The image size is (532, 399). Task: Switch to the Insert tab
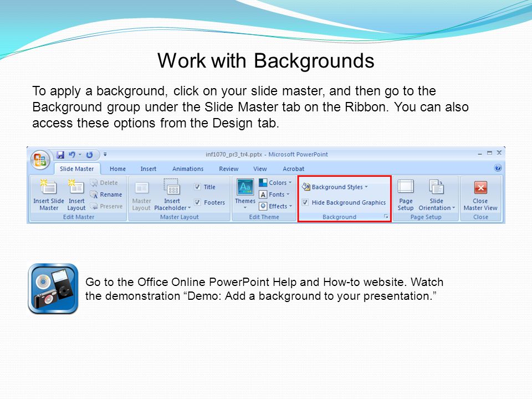pyautogui.click(x=149, y=168)
